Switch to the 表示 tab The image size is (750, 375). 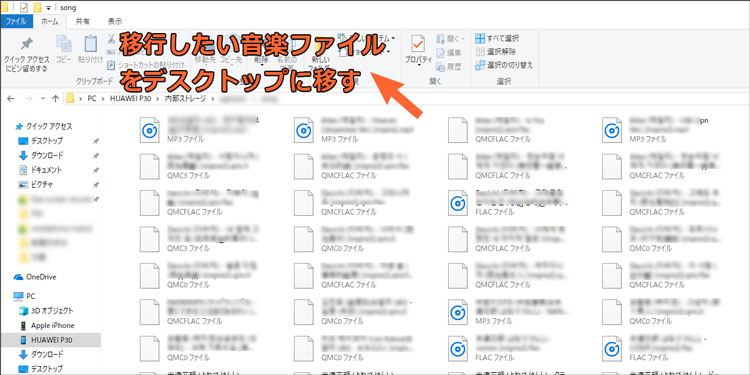point(115,22)
